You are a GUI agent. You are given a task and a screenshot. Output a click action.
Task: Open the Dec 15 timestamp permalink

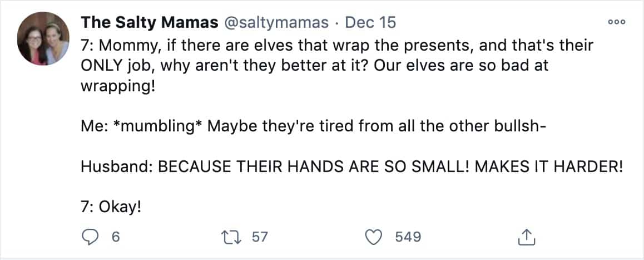[x=370, y=23]
